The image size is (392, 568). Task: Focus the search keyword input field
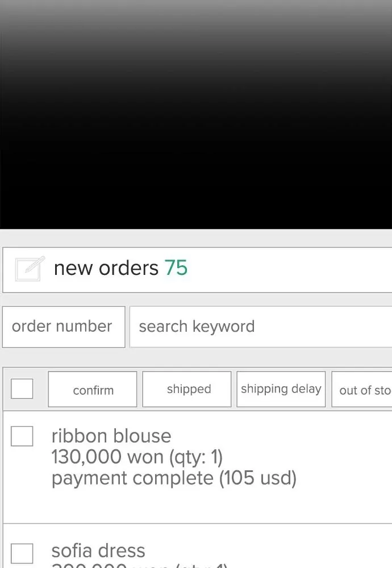(x=261, y=327)
